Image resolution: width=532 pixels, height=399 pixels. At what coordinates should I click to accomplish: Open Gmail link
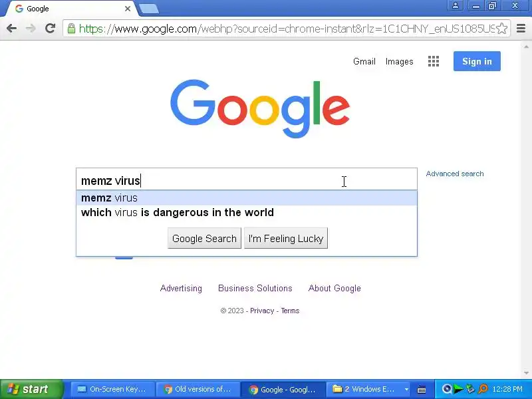click(364, 61)
